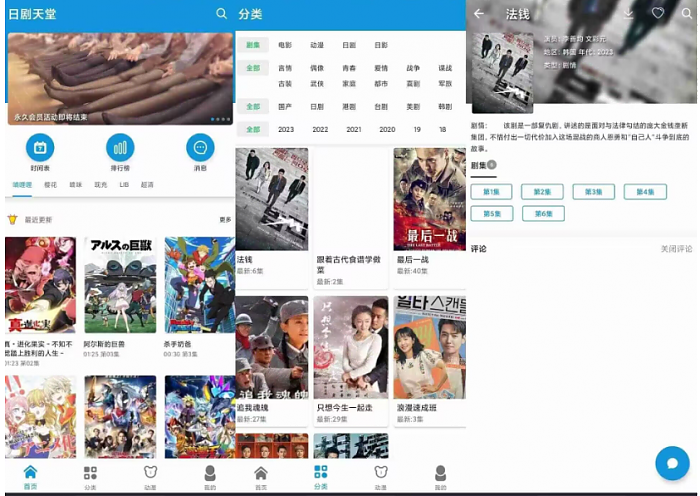Tap the floating chat bubble button

672,463
